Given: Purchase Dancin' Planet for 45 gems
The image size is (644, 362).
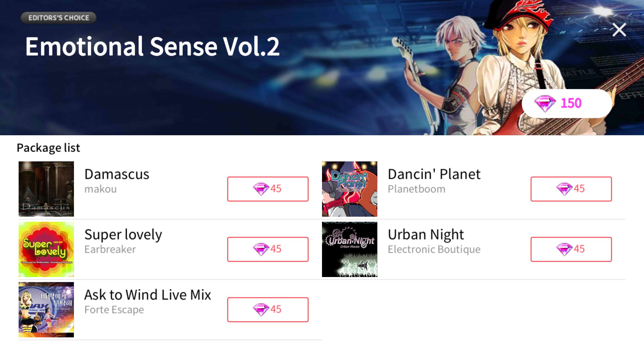Looking at the screenshot, I should pos(571,189).
